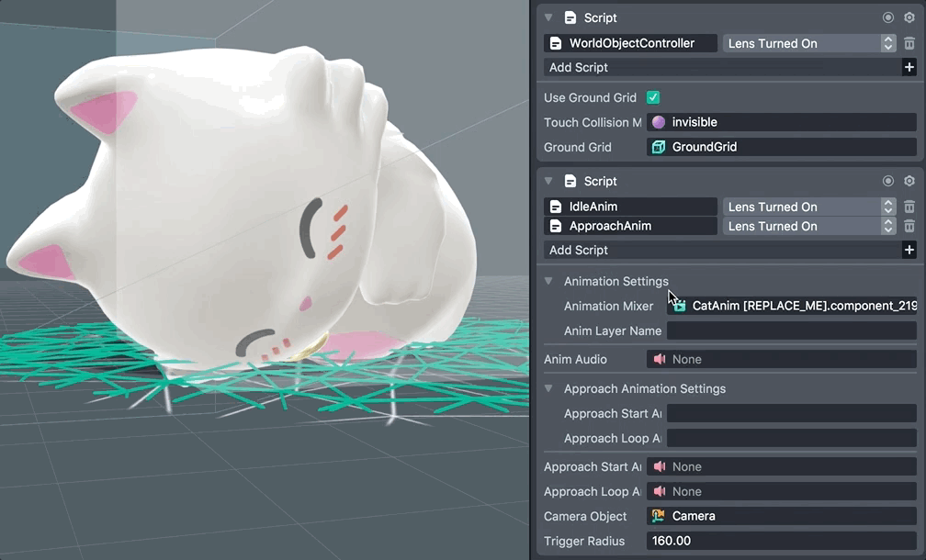Viewport: 926px width, 560px height.
Task: Select the Camera Object reference field
Action: (781, 516)
